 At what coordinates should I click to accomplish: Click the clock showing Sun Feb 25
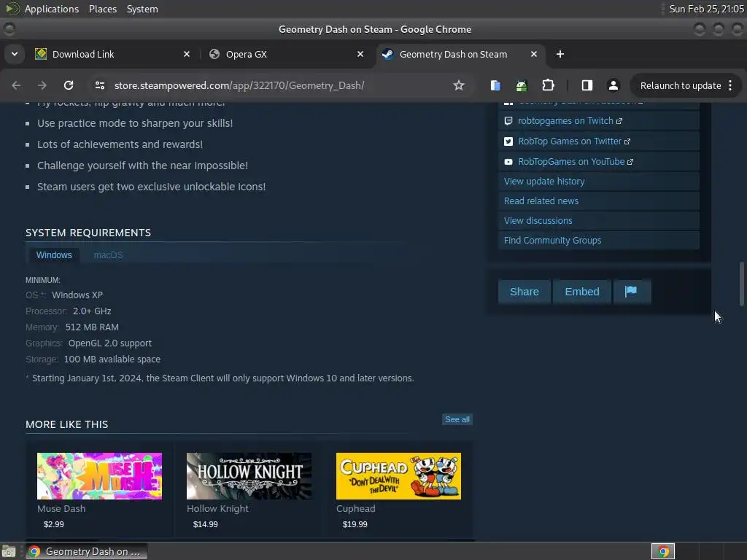[706, 9]
